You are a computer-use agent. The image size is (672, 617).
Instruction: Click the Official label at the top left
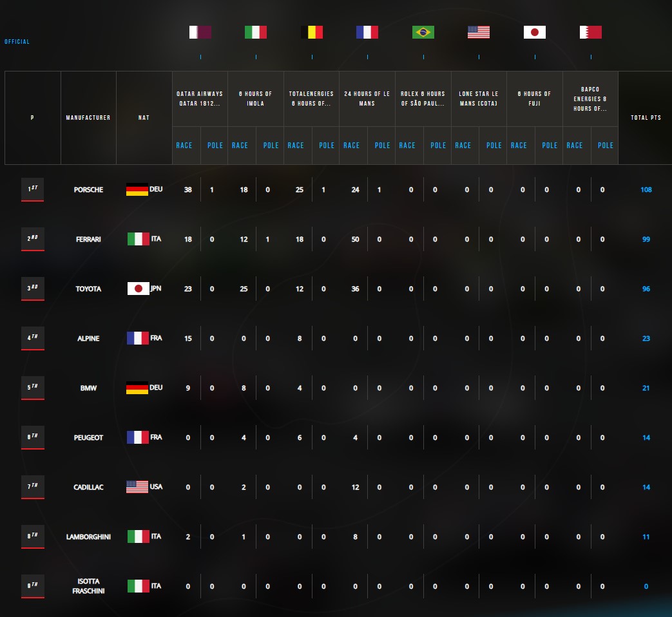(x=17, y=42)
